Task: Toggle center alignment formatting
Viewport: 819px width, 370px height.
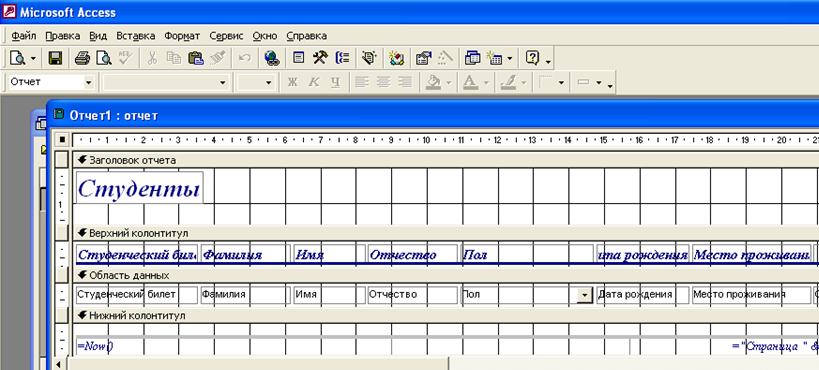Action: point(383,82)
